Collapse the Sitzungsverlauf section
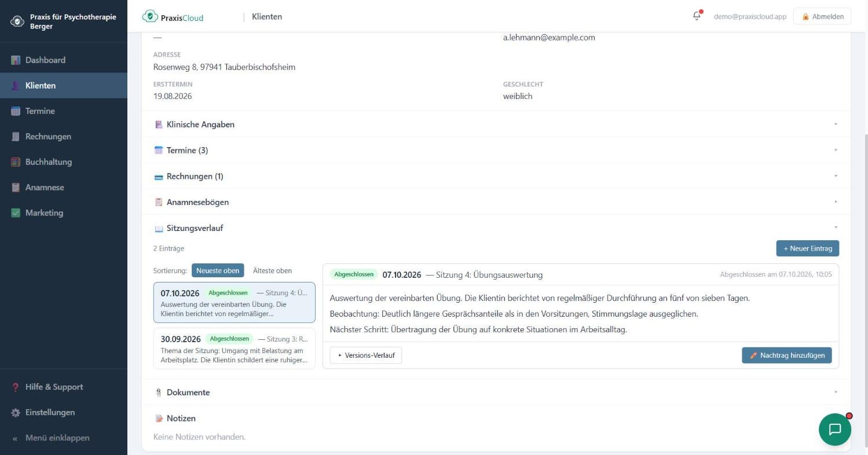This screenshot has height=455, width=868. coord(496,228)
